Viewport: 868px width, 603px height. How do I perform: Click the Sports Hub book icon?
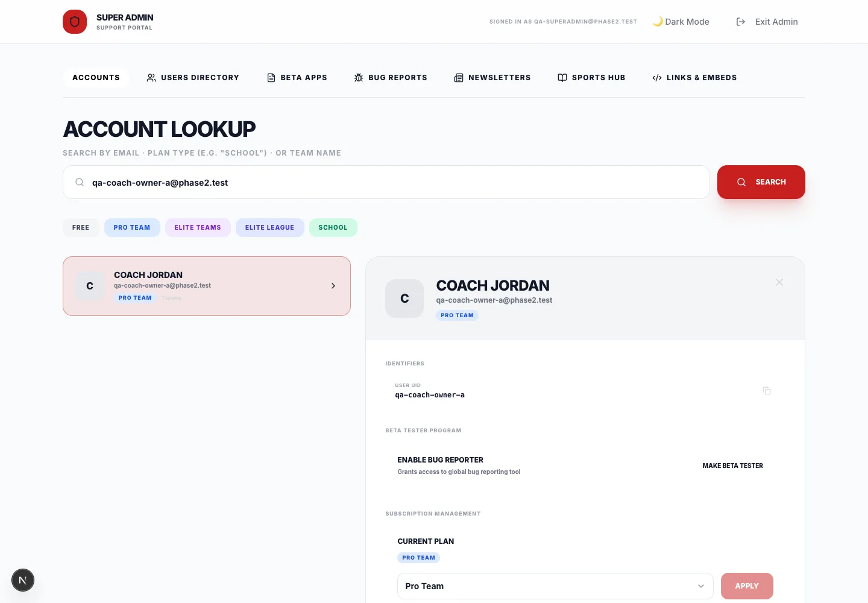(562, 78)
